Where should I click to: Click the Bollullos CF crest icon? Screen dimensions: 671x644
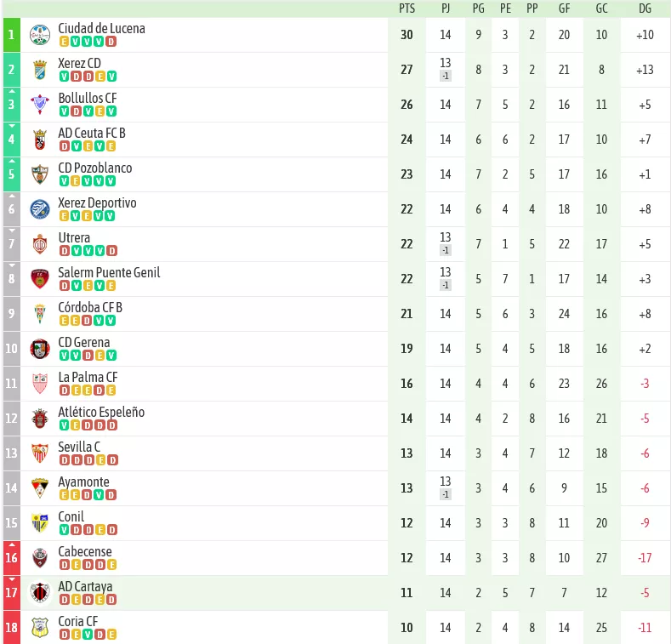[x=40, y=105]
